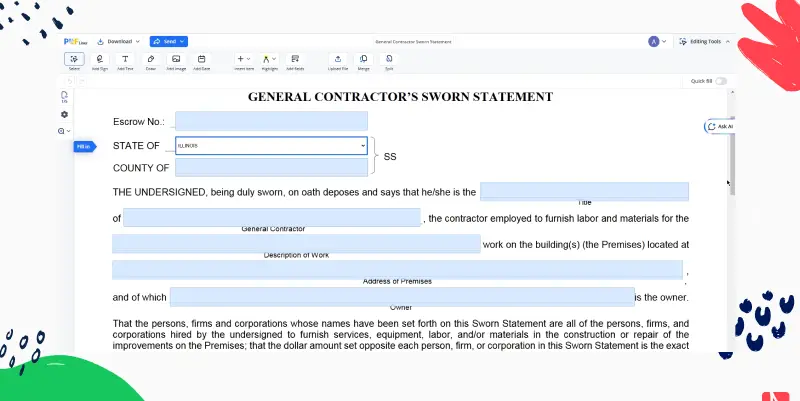This screenshot has width=800, height=401.
Task: Open the zoom magnifier dropdown
Action: pos(64,131)
